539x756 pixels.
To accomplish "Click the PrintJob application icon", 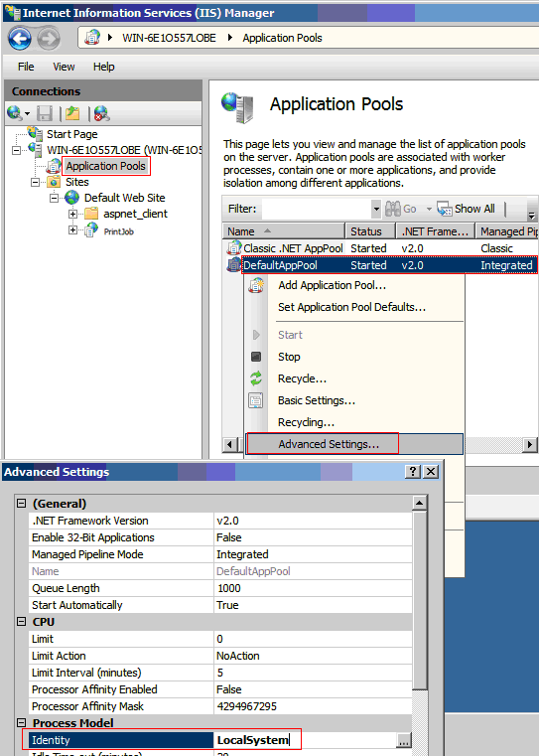I will [x=91, y=230].
